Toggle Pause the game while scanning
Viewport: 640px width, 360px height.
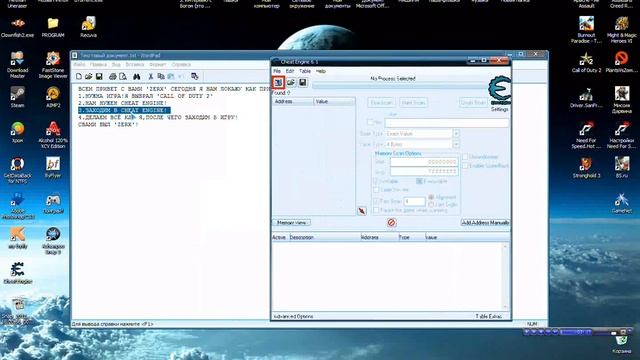click(x=376, y=210)
